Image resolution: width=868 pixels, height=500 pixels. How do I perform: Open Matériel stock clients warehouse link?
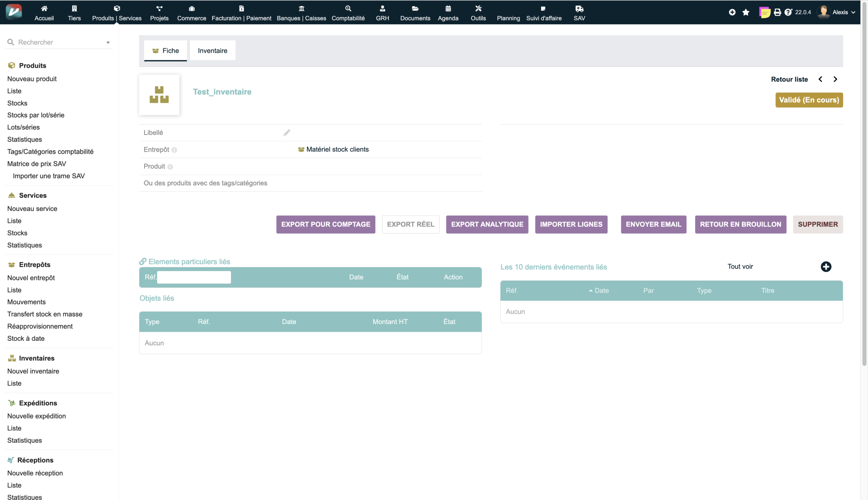[x=337, y=149]
